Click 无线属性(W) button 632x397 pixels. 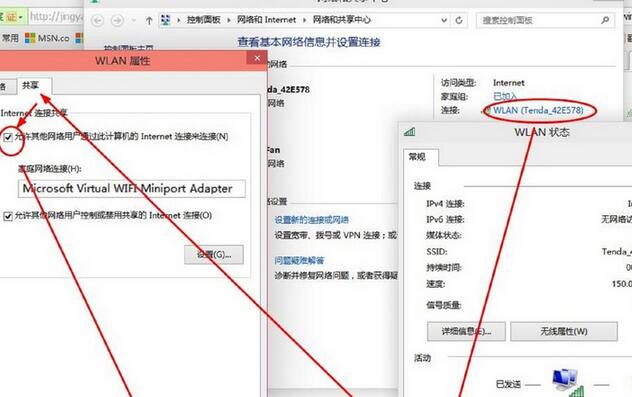564,331
